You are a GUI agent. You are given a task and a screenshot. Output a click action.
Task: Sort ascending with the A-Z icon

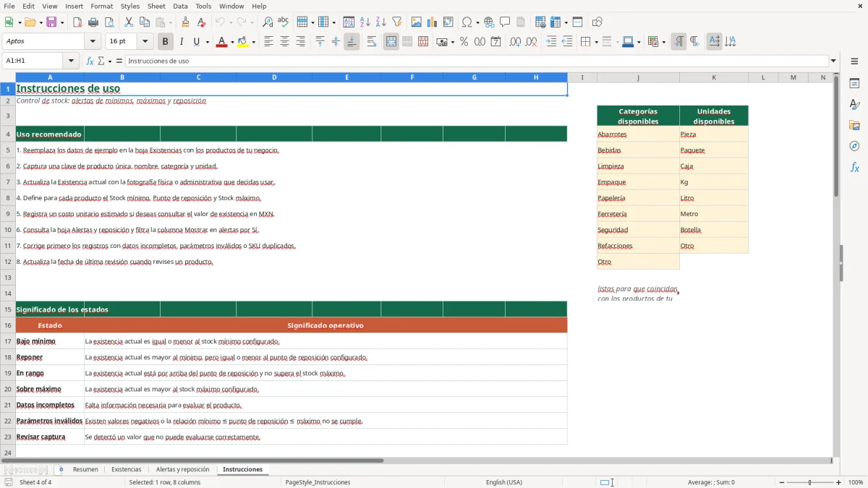coord(365,22)
